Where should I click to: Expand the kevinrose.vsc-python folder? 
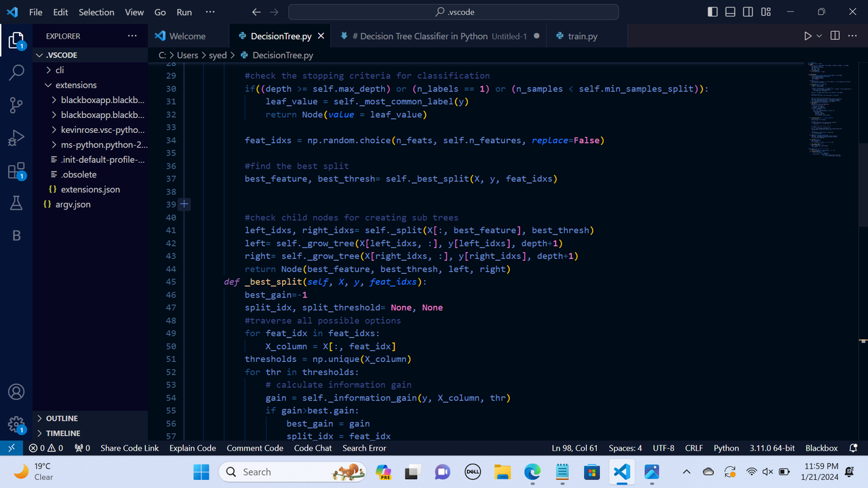click(90, 129)
